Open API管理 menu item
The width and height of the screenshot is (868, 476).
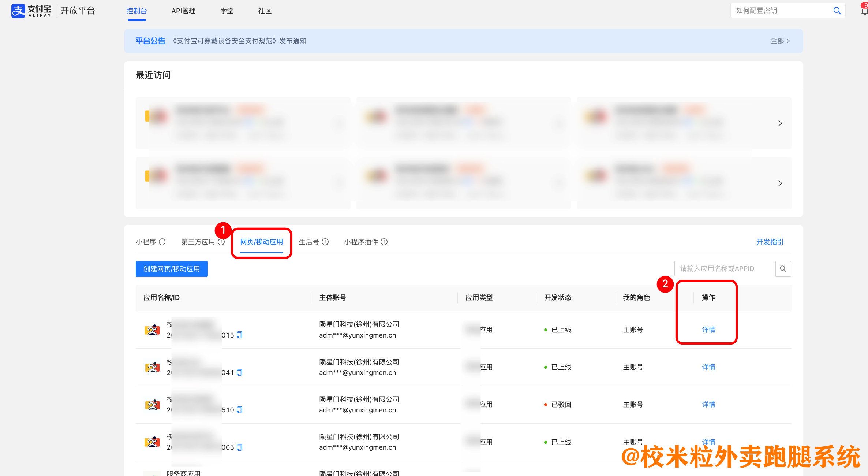pyautogui.click(x=183, y=11)
